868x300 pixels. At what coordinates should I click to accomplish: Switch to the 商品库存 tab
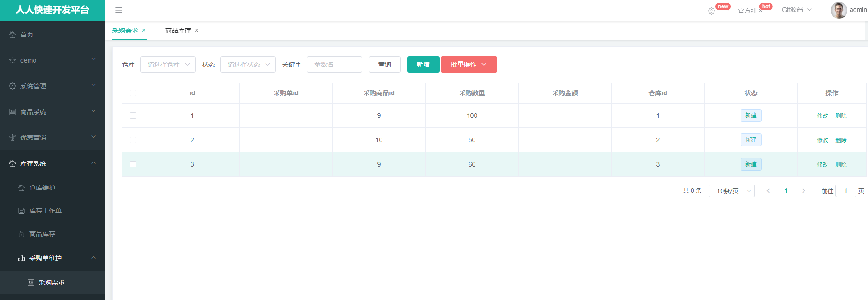[x=178, y=30]
